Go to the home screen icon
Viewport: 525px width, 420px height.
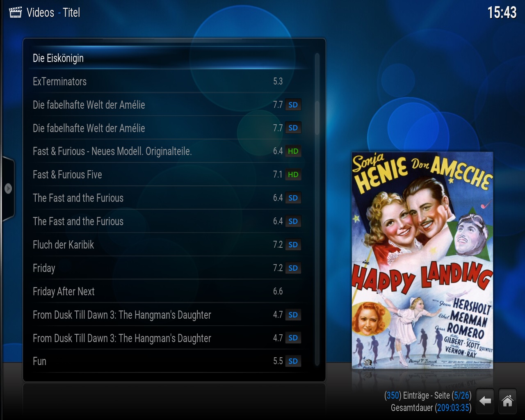[x=507, y=401]
